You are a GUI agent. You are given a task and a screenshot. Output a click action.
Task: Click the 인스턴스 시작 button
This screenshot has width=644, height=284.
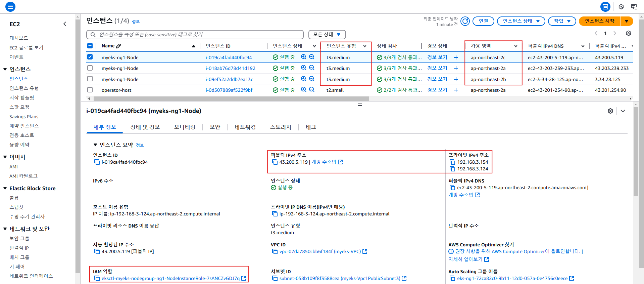tap(600, 21)
